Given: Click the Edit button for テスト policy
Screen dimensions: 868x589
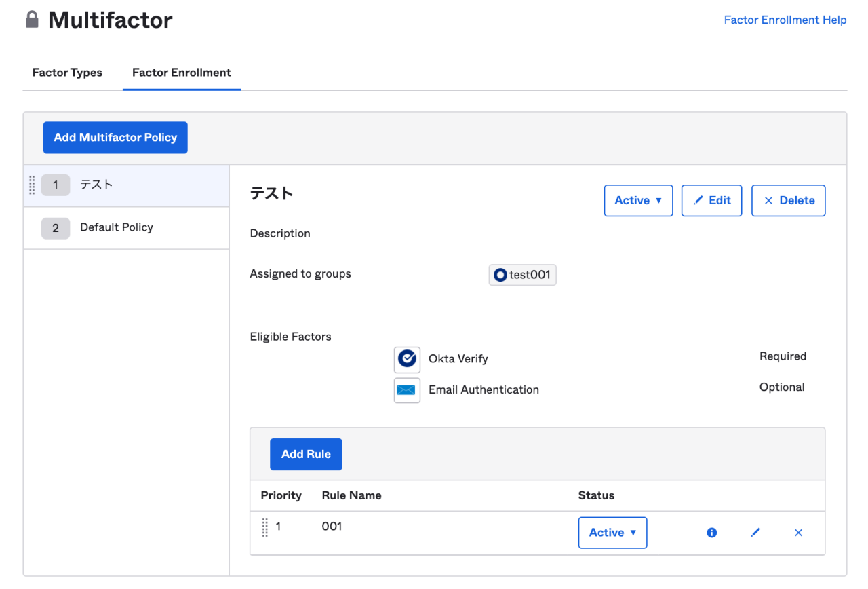Looking at the screenshot, I should pos(711,201).
